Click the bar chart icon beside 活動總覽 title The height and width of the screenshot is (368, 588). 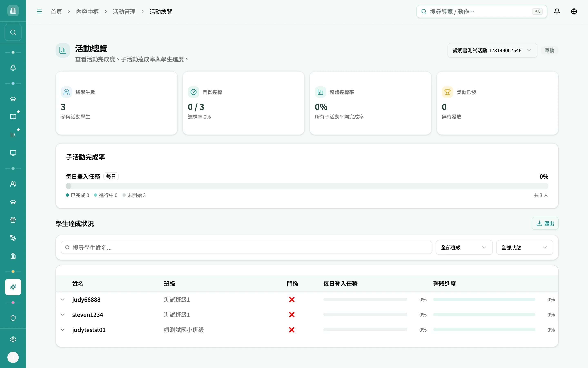click(63, 50)
